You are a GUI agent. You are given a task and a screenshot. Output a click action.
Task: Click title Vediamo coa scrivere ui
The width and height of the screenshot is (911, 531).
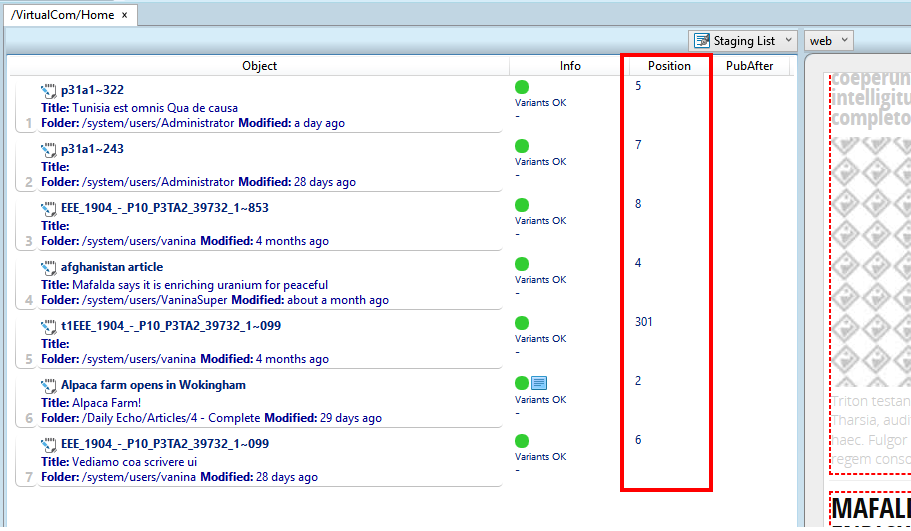coord(135,462)
